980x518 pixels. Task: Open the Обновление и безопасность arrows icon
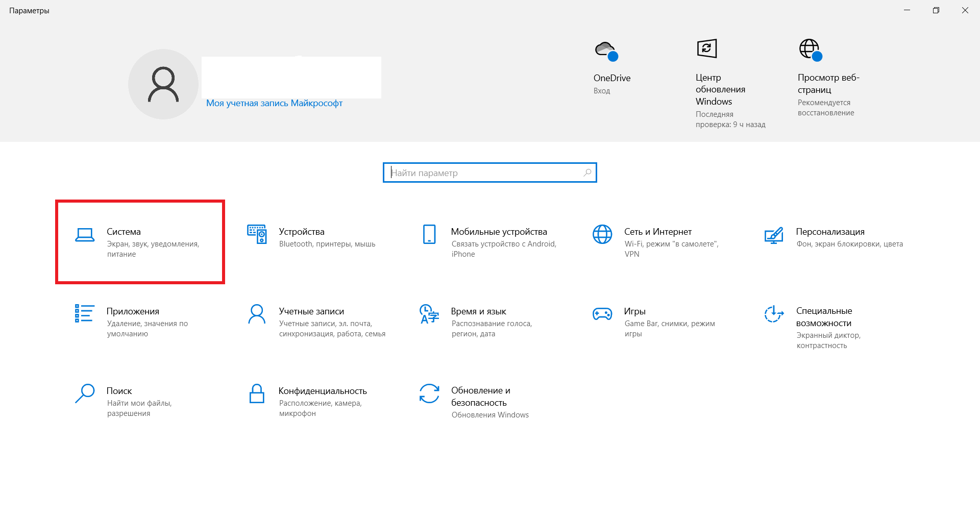point(429,393)
